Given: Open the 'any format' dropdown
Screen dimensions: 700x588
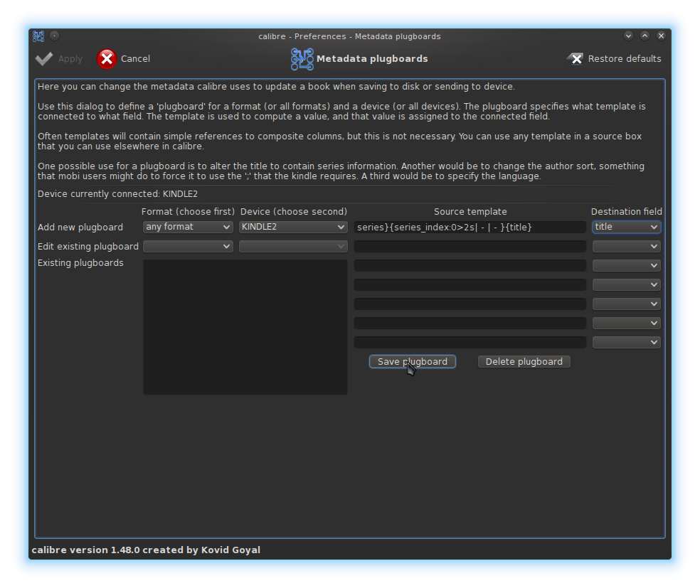Looking at the screenshot, I should click(x=188, y=227).
